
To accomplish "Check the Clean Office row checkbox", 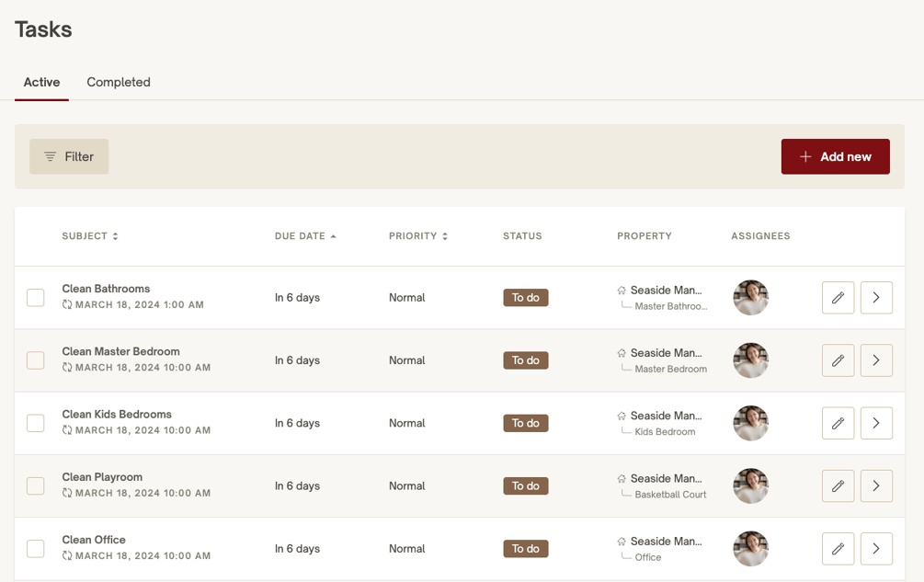I will [x=35, y=548].
